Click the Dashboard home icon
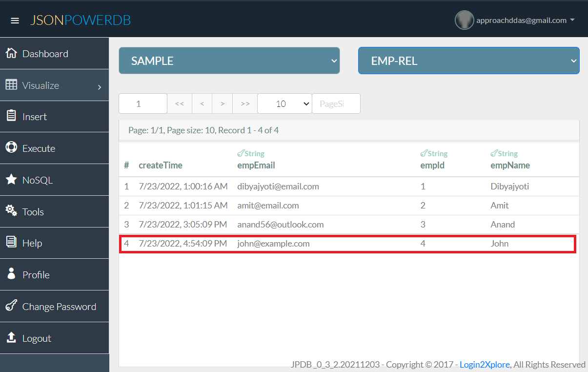Screen dimensions: 588x372 [11, 53]
